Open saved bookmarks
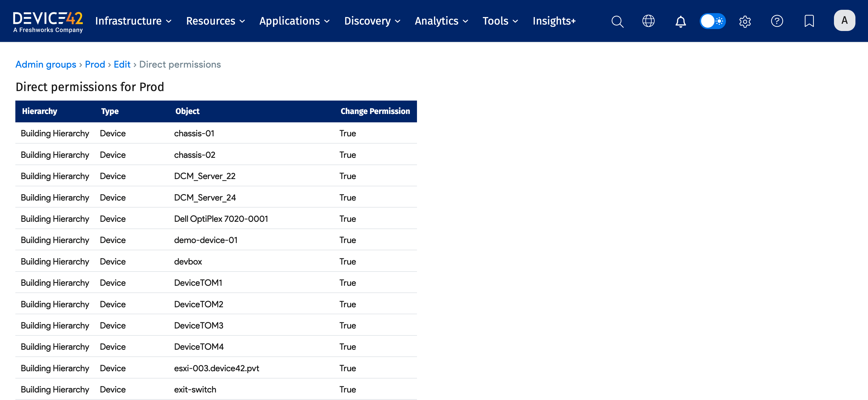The height and width of the screenshot is (400, 868). (809, 21)
